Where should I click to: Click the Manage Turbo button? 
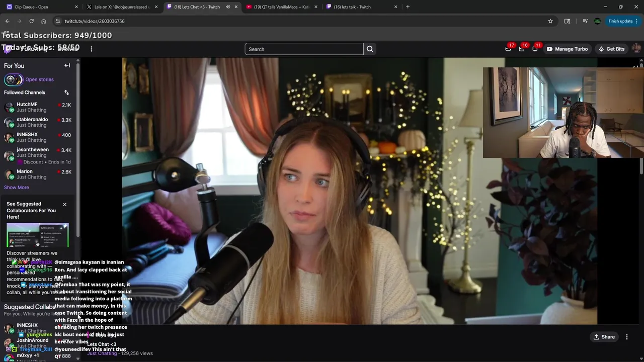567,49
